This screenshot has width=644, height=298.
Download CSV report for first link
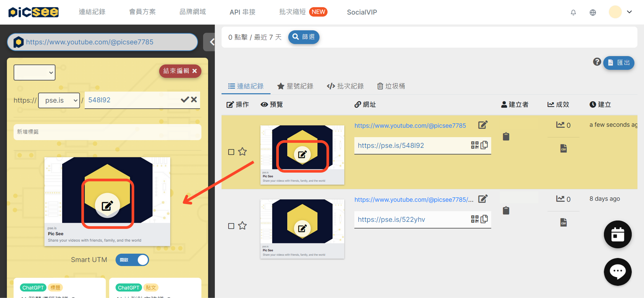click(563, 149)
